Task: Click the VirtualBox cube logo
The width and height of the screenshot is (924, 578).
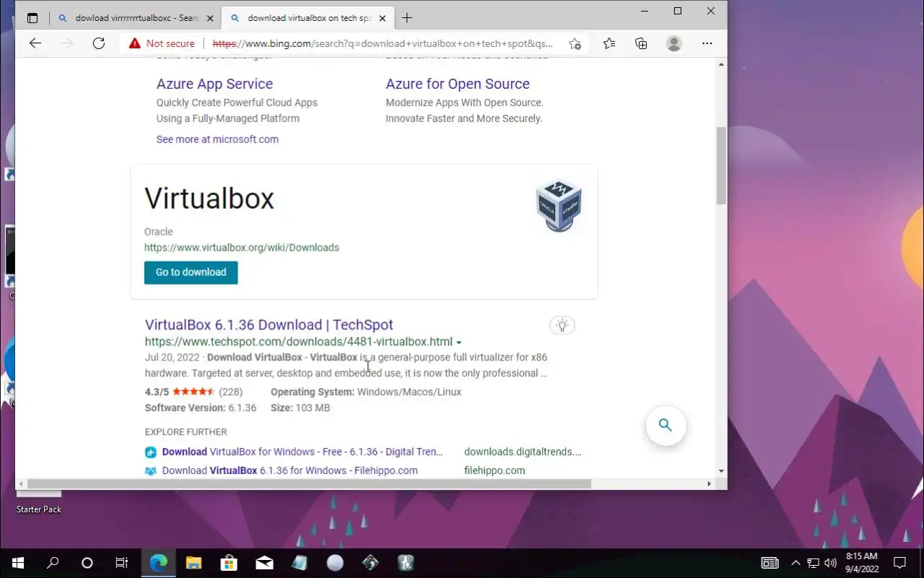Action: pyautogui.click(x=559, y=206)
